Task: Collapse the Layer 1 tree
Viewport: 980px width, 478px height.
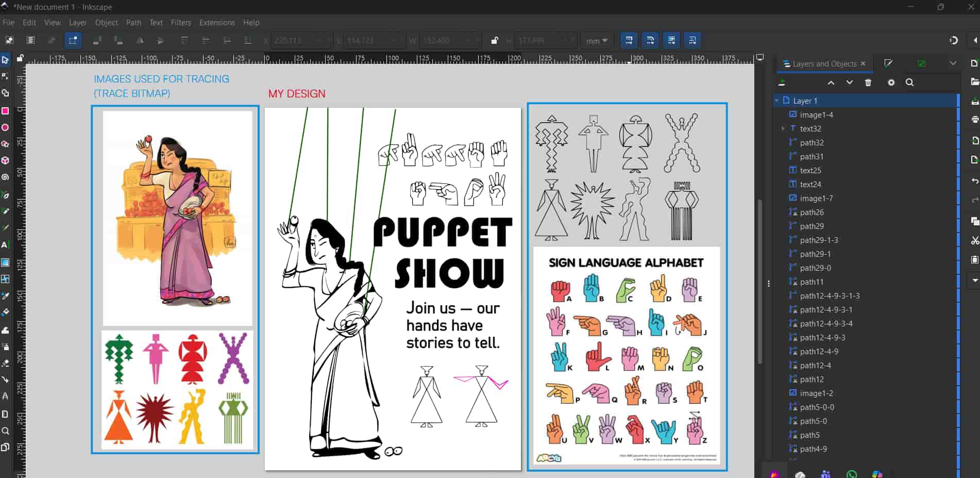Action: (x=776, y=101)
